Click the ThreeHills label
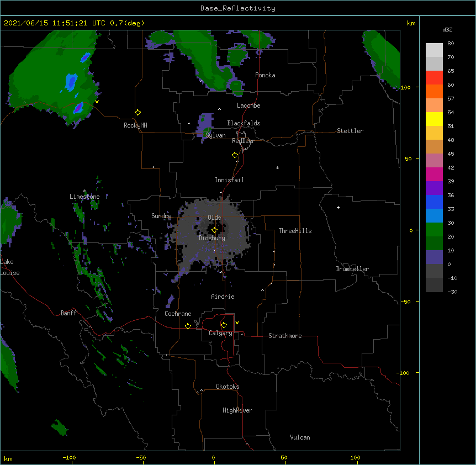 pyautogui.click(x=295, y=231)
